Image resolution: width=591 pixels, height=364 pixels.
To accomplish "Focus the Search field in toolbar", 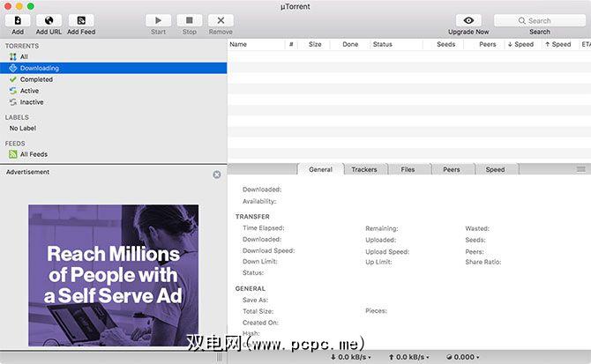I will (x=540, y=20).
